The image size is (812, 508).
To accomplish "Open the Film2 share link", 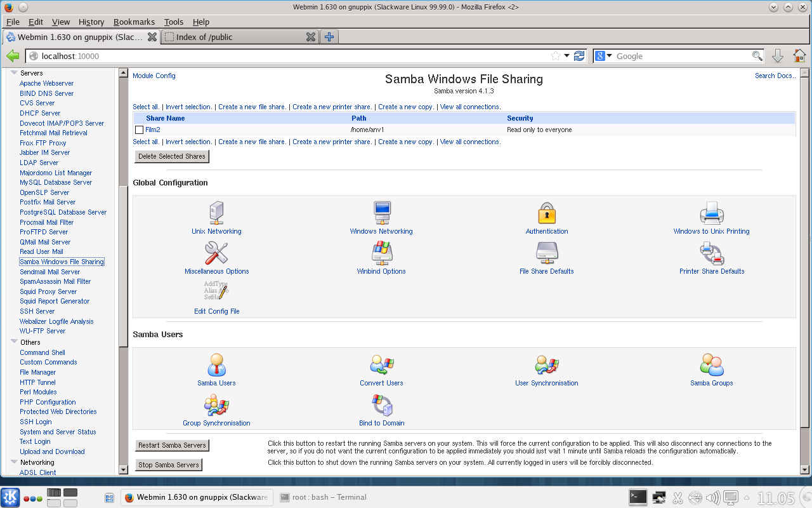I will [x=152, y=130].
